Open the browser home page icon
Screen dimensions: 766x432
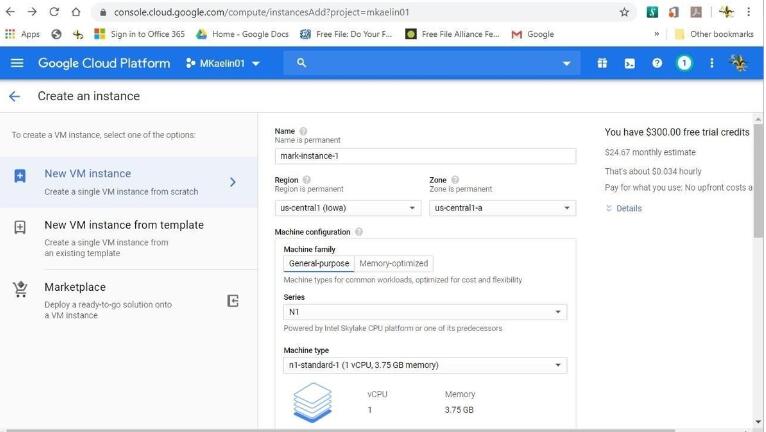click(x=76, y=12)
